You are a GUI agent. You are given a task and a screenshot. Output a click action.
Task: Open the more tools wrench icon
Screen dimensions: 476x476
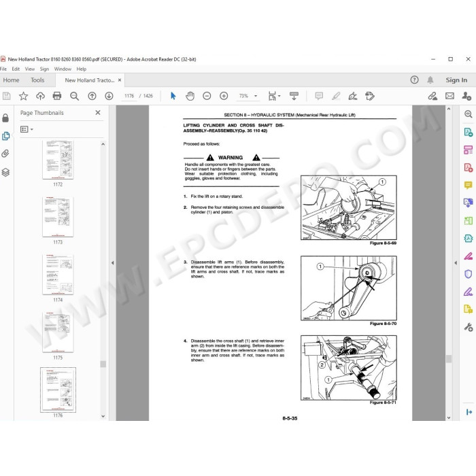[x=468, y=327]
